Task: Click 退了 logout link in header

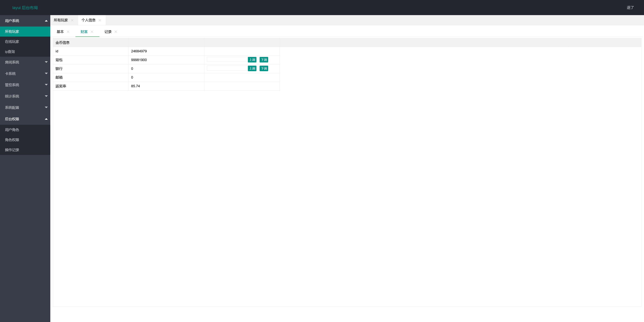Action: 630,8
